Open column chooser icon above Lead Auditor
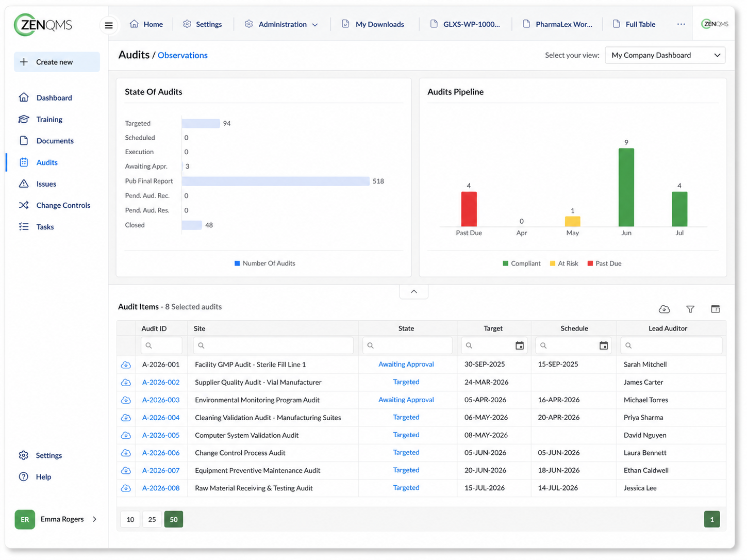The width and height of the screenshot is (747, 560). 716,309
